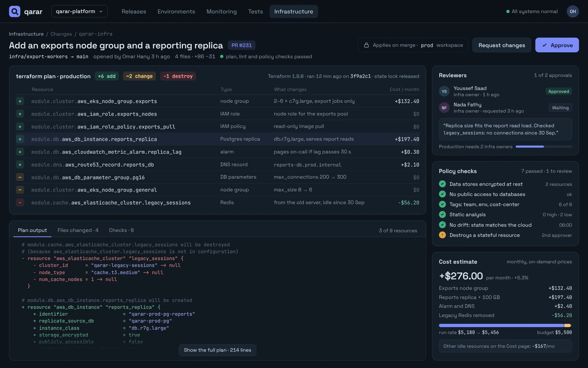Click the warning icon beside Destroys a stateful resource
Screen dimensions: 588x368
click(x=442, y=235)
